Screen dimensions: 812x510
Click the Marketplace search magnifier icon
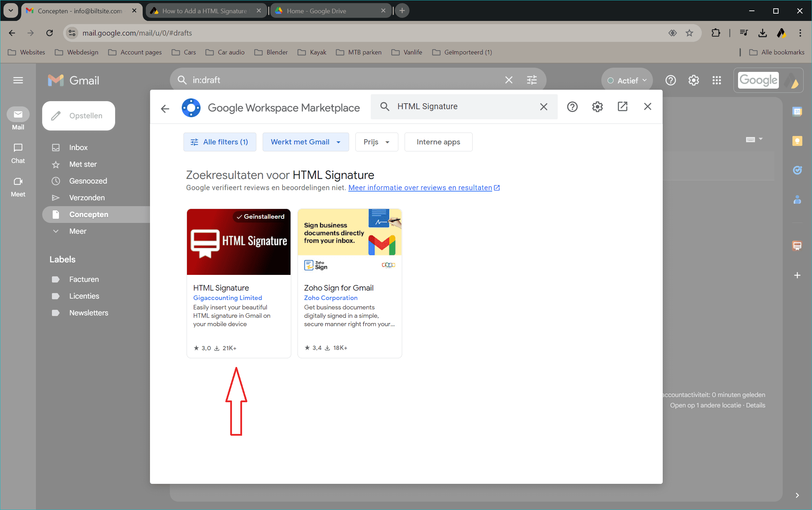[385, 107]
